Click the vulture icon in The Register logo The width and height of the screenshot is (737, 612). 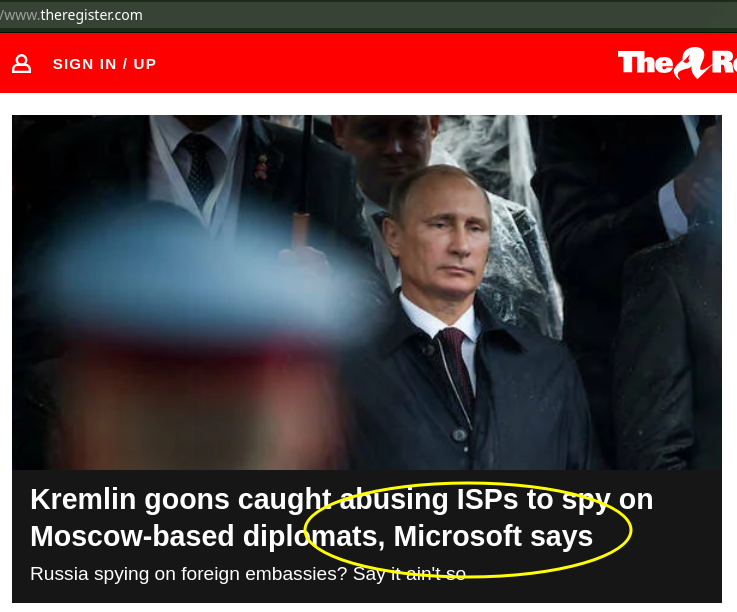click(691, 63)
